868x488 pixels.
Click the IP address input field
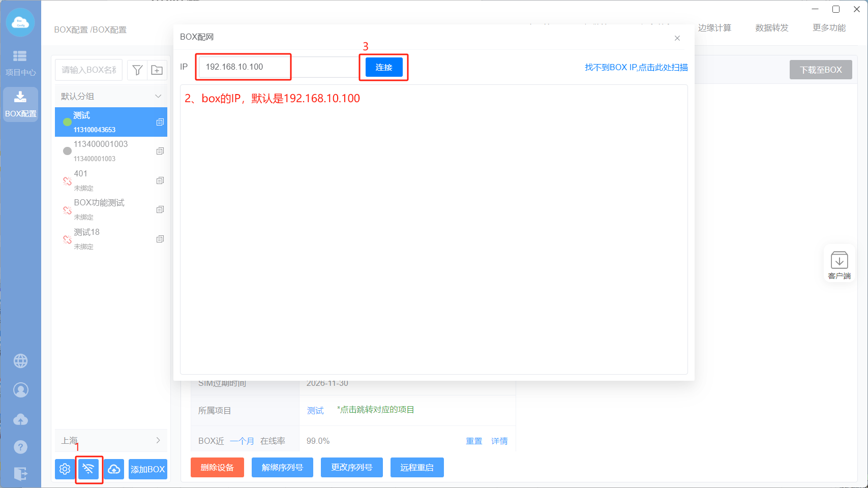pos(277,67)
